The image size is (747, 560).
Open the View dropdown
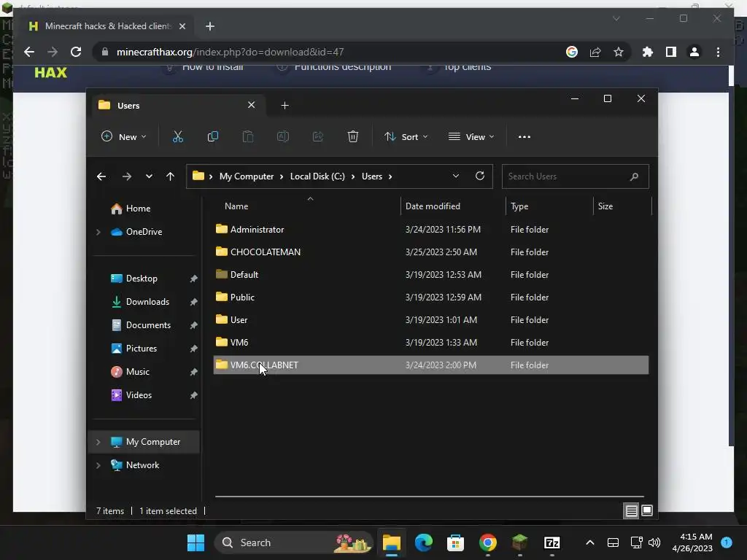tap(471, 136)
